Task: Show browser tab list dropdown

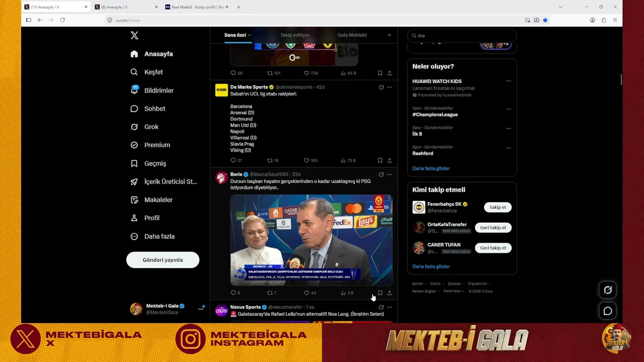Action: point(560,7)
